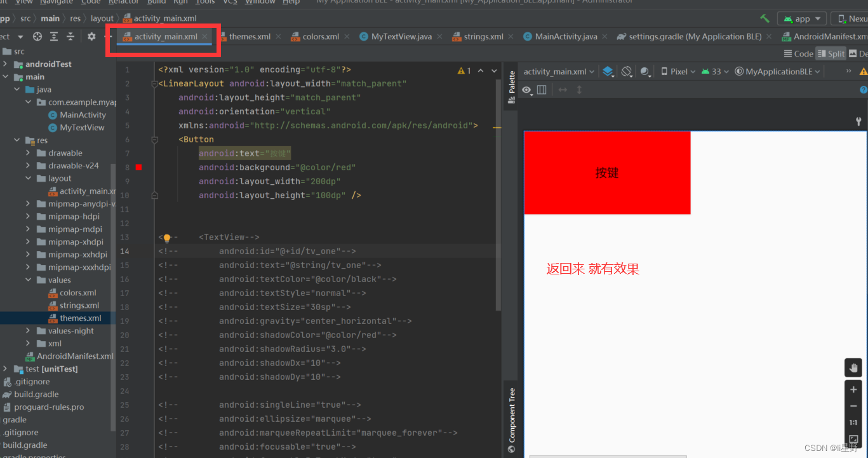This screenshot has width=868, height=458.
Task: Click the warning count indicator in editor
Action: (464, 71)
